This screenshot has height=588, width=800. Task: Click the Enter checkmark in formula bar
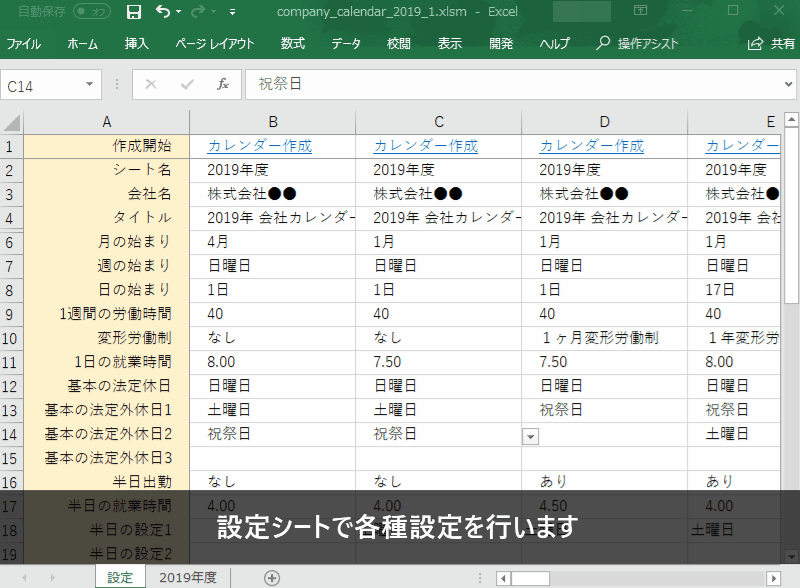point(186,85)
